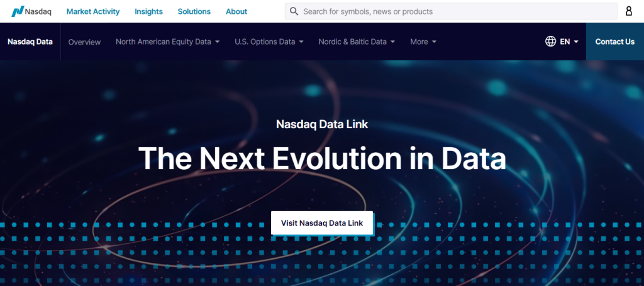
Task: Click the Contact Us button
Action: click(x=615, y=41)
